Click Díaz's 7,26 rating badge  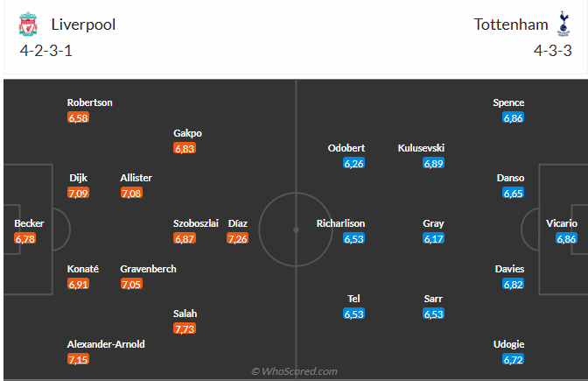coord(238,238)
